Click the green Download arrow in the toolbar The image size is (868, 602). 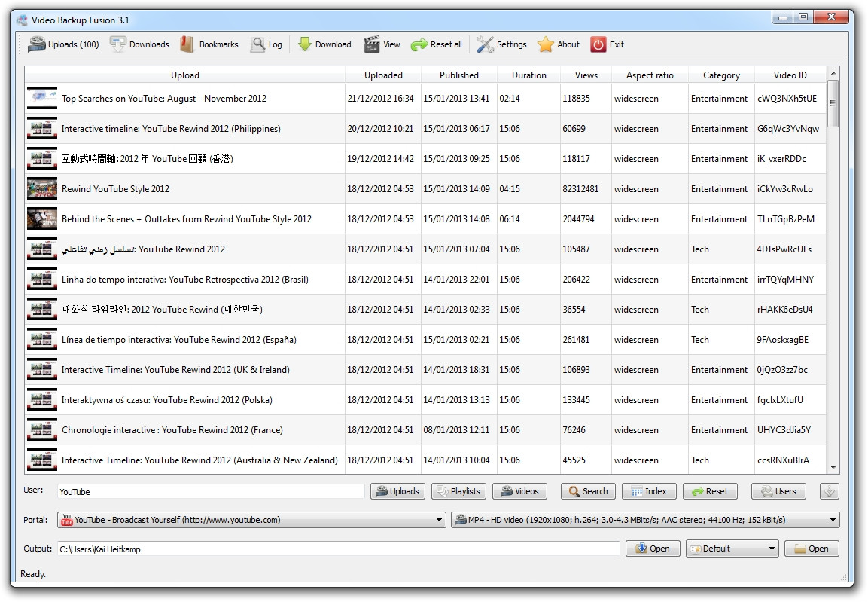(325, 44)
